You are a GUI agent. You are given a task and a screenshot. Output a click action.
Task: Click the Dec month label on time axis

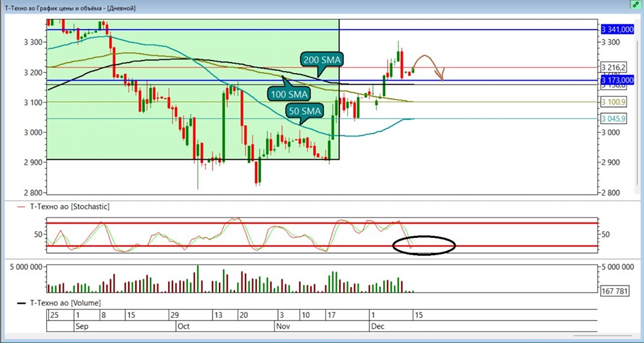[377, 326]
